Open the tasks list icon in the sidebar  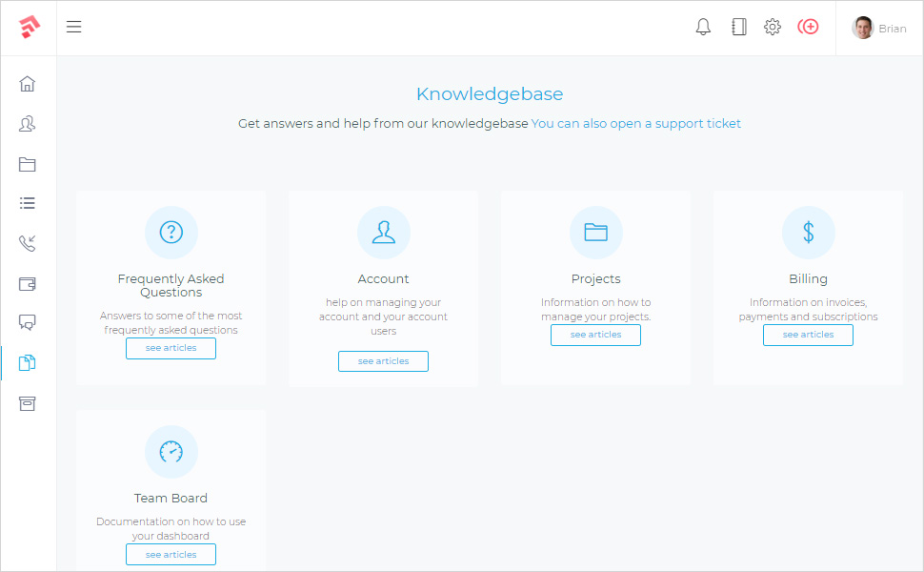pyautogui.click(x=28, y=203)
